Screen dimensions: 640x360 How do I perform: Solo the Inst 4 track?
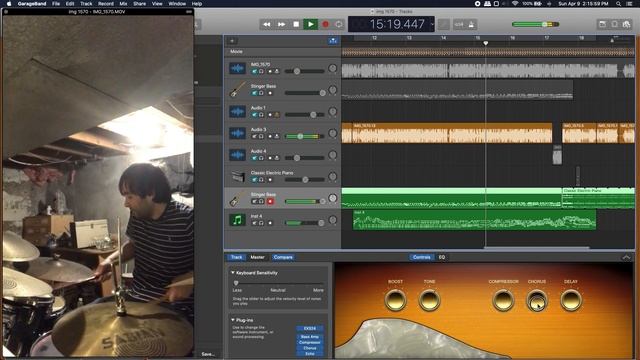(261, 223)
